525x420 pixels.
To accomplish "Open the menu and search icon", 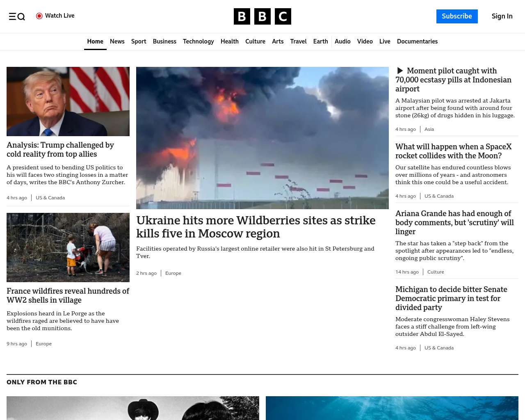I will [17, 16].
